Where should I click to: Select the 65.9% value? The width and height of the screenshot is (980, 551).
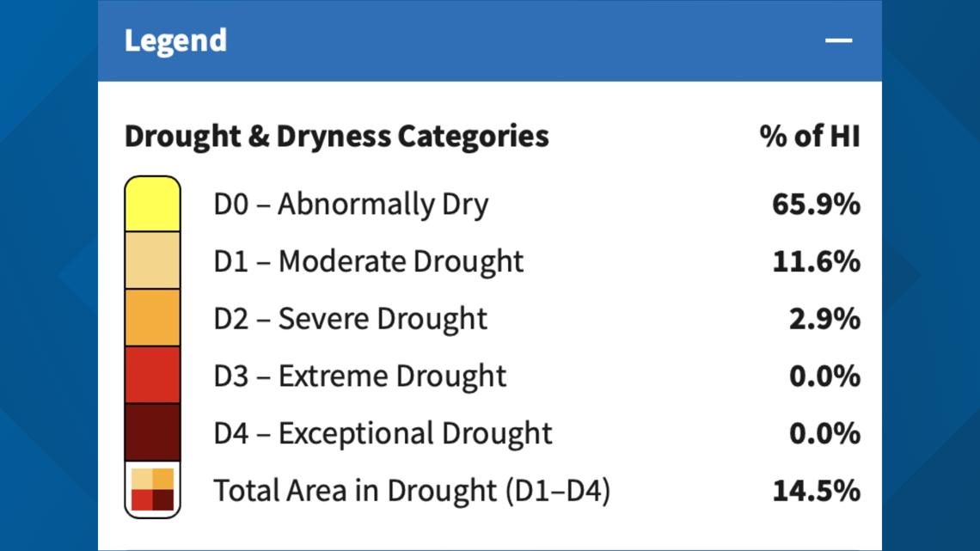[817, 205]
